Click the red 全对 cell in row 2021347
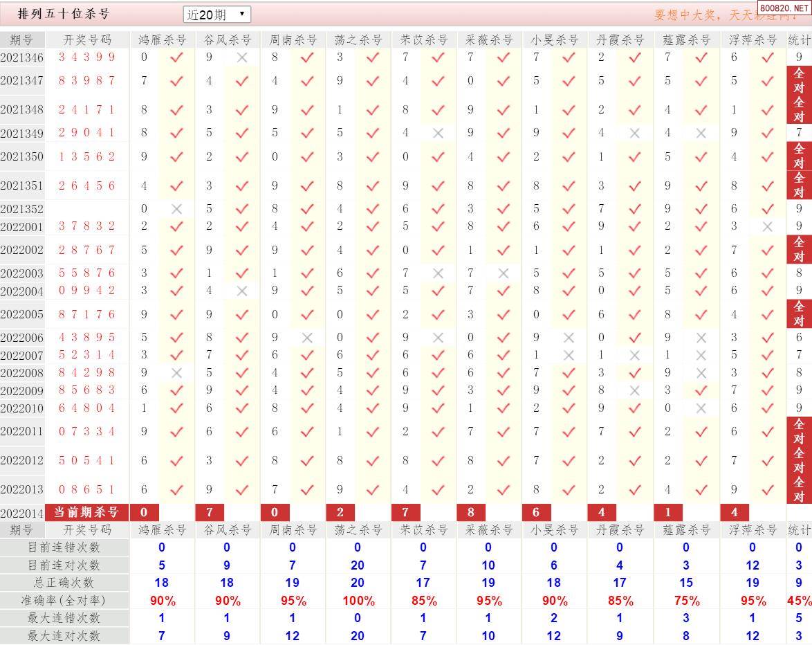This screenshot has height=645, width=812. coord(799,80)
